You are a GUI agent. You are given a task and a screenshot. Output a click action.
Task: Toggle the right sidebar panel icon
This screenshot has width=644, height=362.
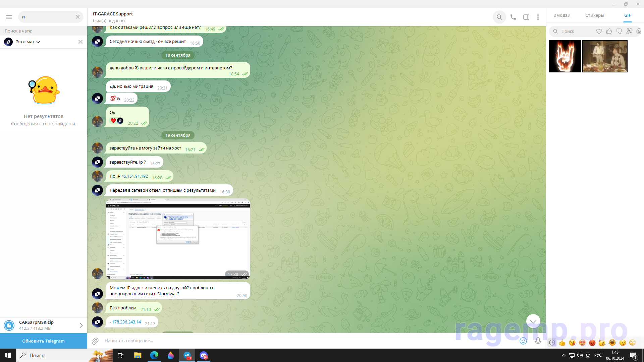click(x=526, y=17)
